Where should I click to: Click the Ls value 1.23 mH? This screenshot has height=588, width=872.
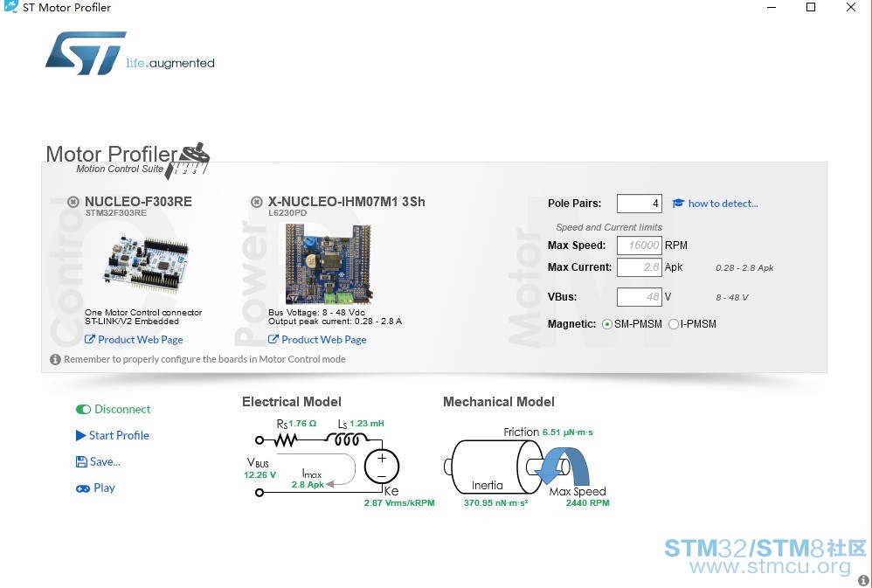click(366, 424)
